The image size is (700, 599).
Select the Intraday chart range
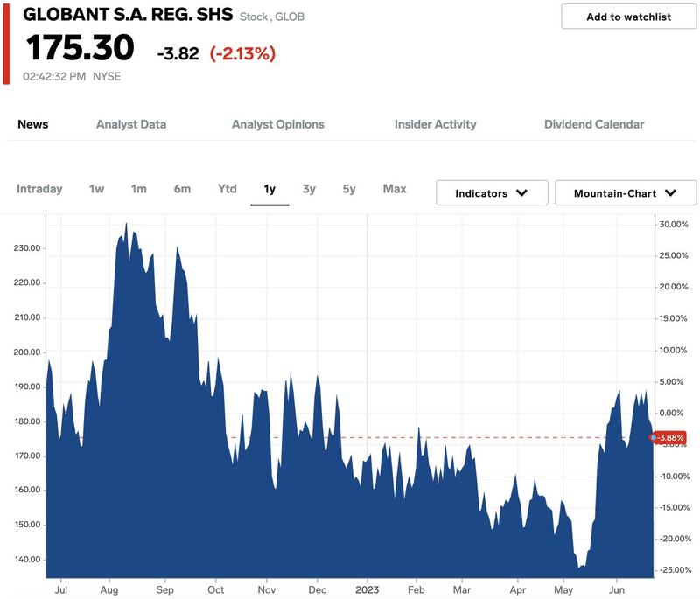tap(39, 189)
